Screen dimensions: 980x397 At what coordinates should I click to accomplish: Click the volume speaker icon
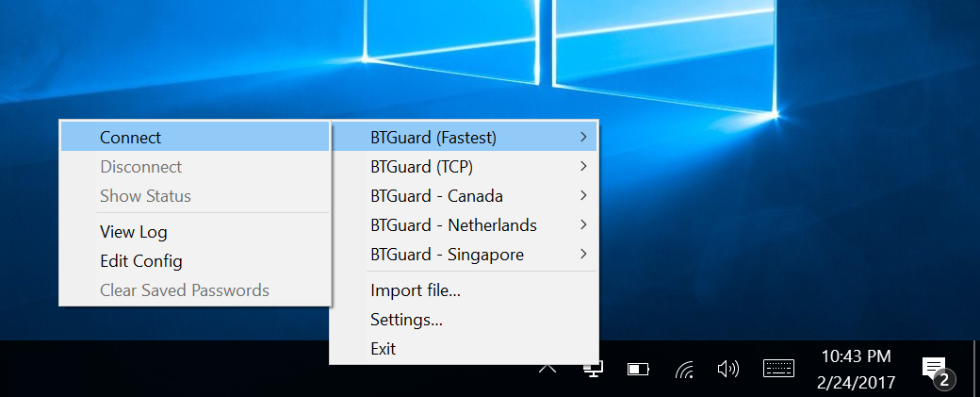pyautogui.click(x=727, y=369)
